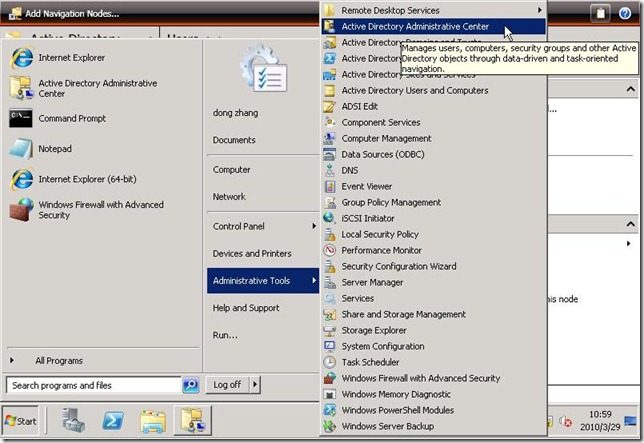
Task: Click the clipboard icon in title bar
Action: [600, 14]
